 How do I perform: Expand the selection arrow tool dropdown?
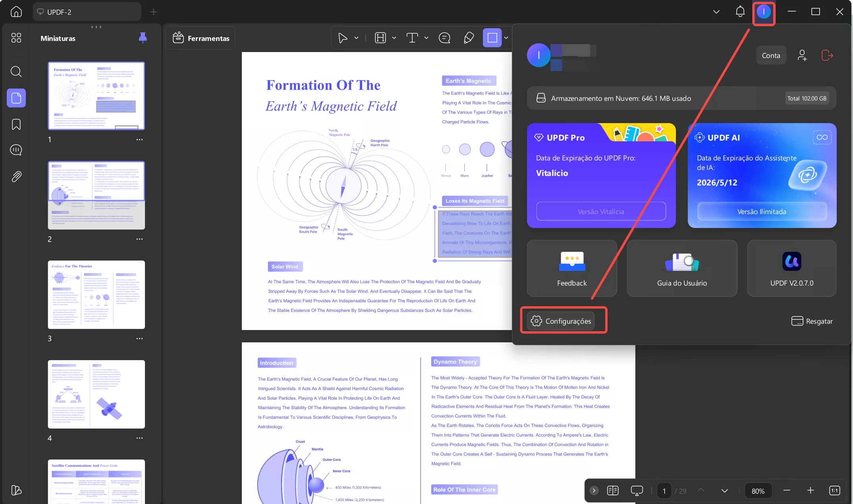click(x=356, y=38)
